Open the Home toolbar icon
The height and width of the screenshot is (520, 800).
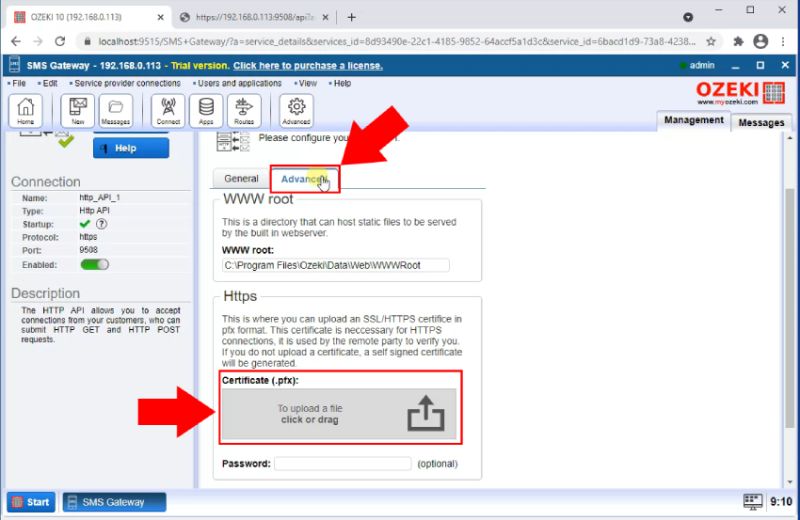pyautogui.click(x=26, y=110)
